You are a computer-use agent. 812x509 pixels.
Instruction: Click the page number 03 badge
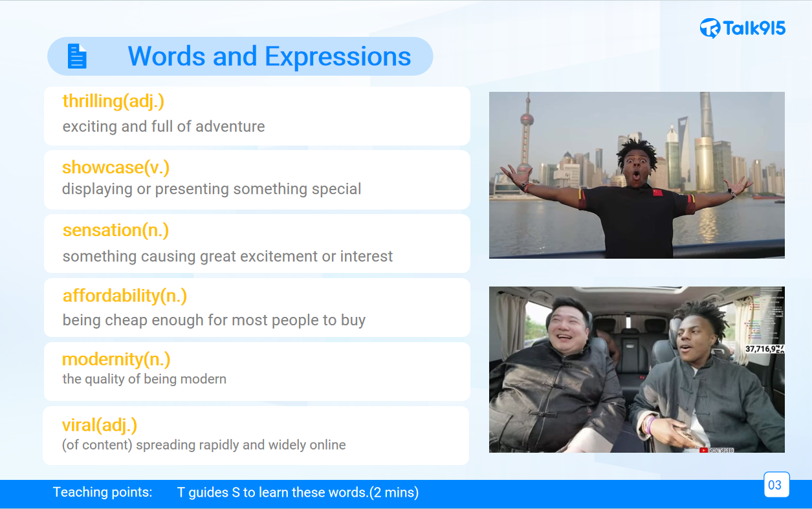click(776, 484)
